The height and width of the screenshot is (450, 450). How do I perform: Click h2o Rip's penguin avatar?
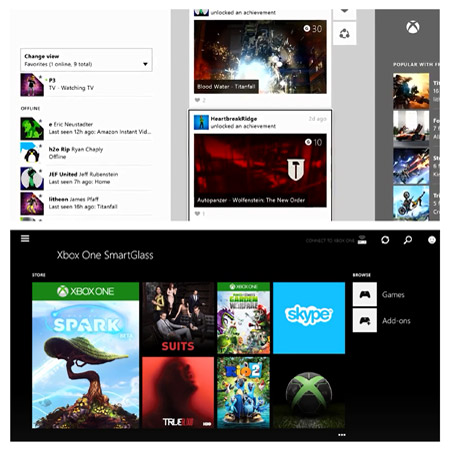(x=32, y=153)
